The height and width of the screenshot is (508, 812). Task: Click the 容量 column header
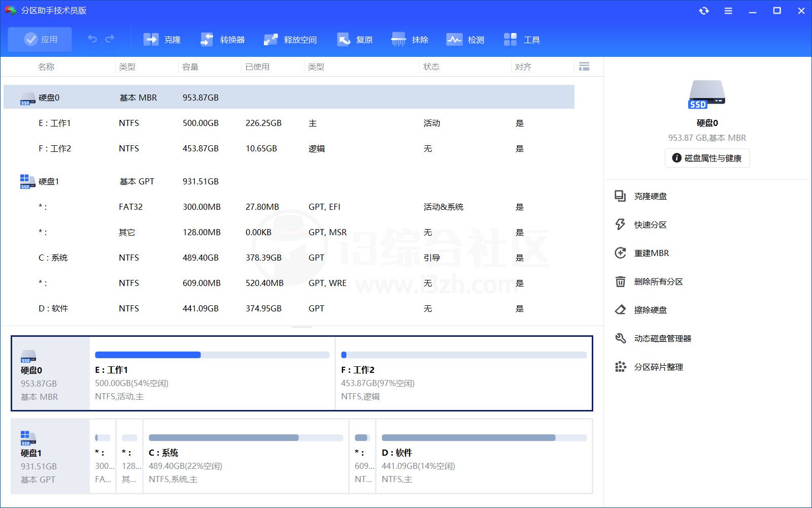(190, 67)
